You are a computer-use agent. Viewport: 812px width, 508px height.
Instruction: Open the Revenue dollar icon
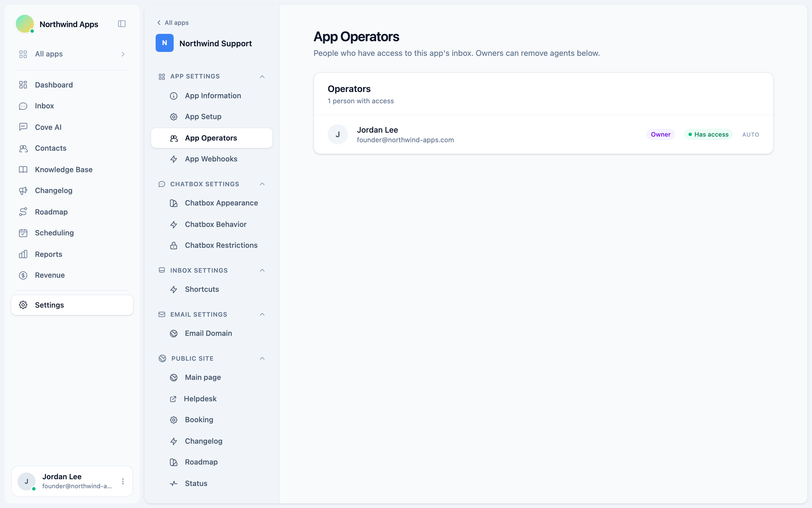[23, 275]
